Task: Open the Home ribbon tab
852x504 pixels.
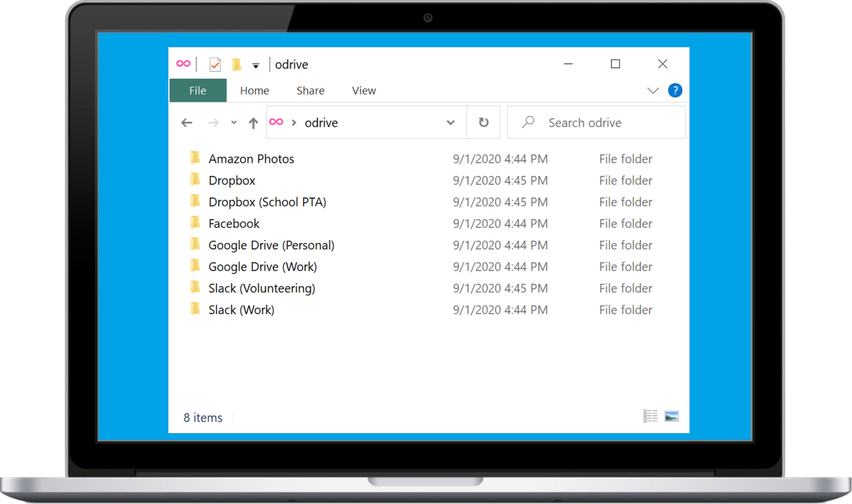Action: tap(254, 90)
